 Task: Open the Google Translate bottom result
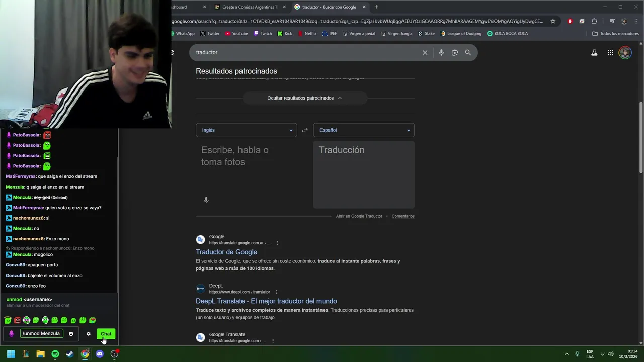click(x=227, y=334)
